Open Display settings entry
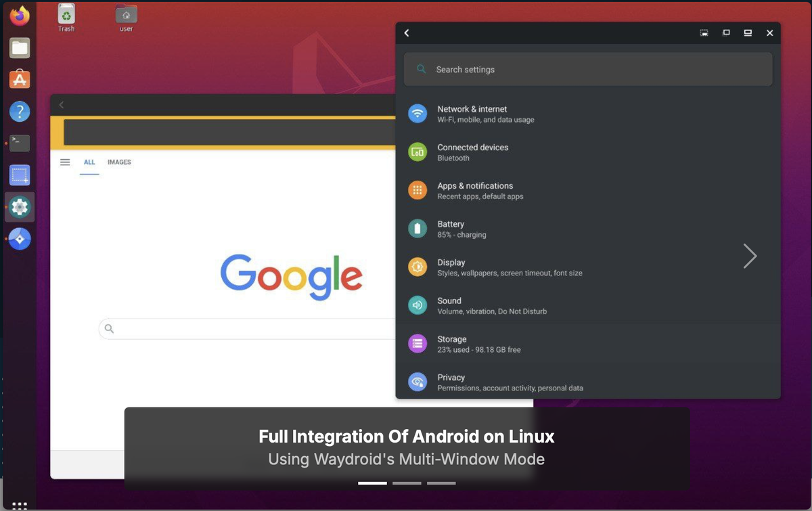The height and width of the screenshot is (511, 812). tap(588, 267)
